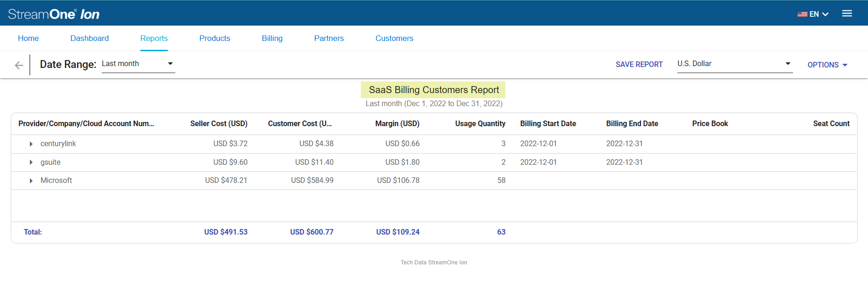Sort by Price Book column header
This screenshot has width=868, height=283.
click(710, 123)
